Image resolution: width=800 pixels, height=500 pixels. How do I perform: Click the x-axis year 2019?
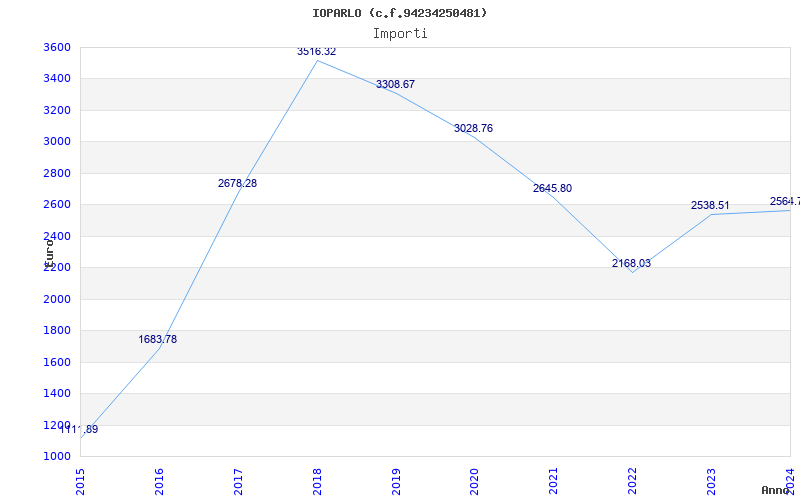click(x=396, y=482)
